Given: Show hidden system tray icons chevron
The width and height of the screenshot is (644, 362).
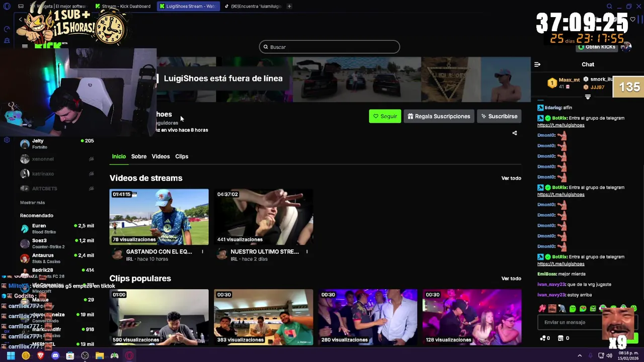Looking at the screenshot, I should [580, 355].
